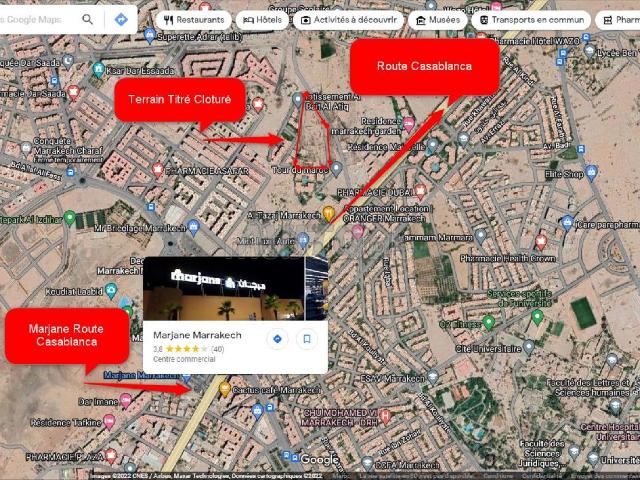640x480 pixels.
Task: Click Résidence Tafkine hotel pin
Action: (109, 421)
